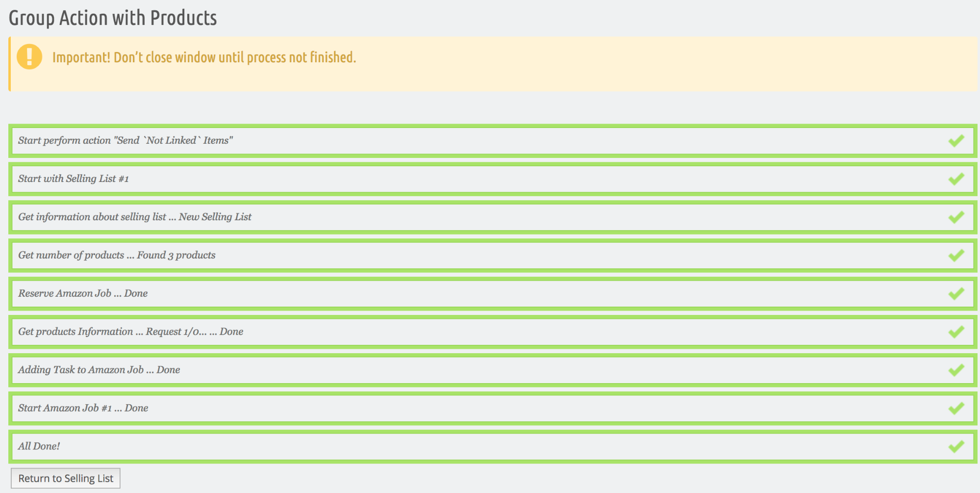Click checkmark next to All Done!
This screenshot has height=493, width=980.
pyautogui.click(x=956, y=447)
